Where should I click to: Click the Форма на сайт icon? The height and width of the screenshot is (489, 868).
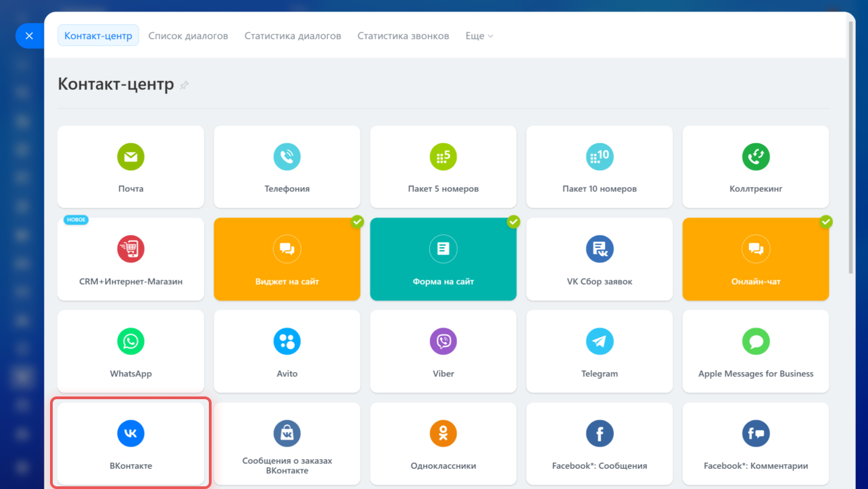pyautogui.click(x=443, y=249)
